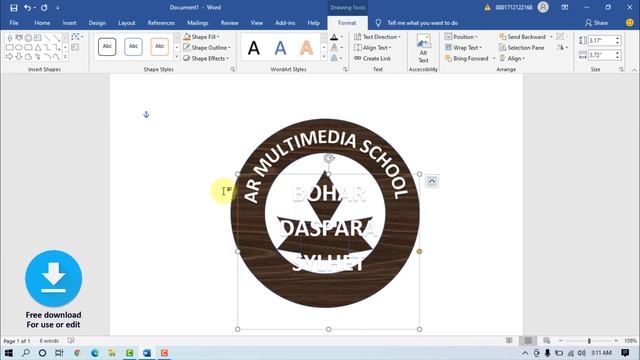The image size is (640, 360).
Task: Select the triangle shape in Insert Shapes
Action: coord(38,47)
